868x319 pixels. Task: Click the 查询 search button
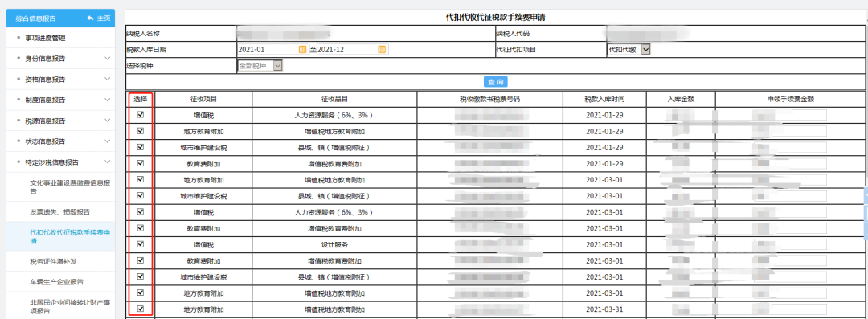click(495, 82)
